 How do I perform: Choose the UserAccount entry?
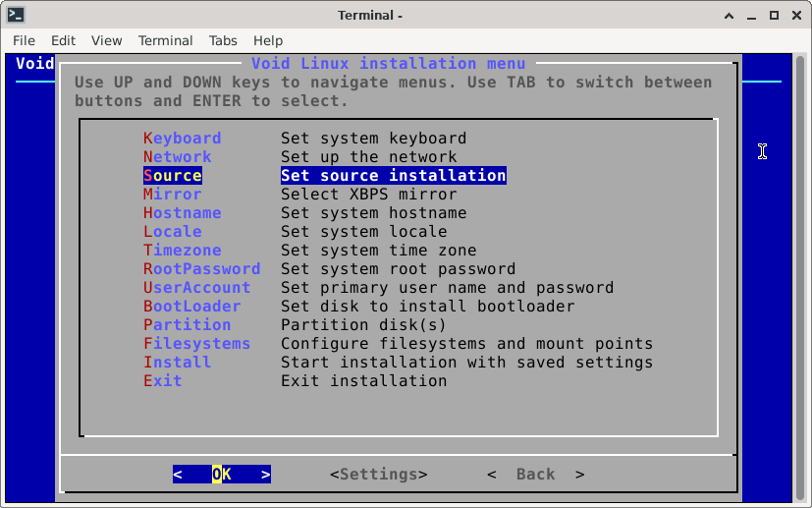196,288
